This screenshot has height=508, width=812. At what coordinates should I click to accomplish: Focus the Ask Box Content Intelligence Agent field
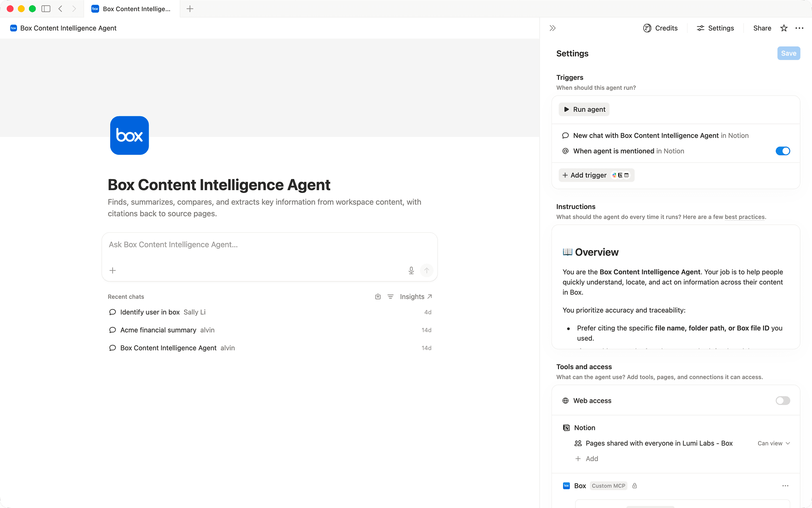[x=270, y=245]
